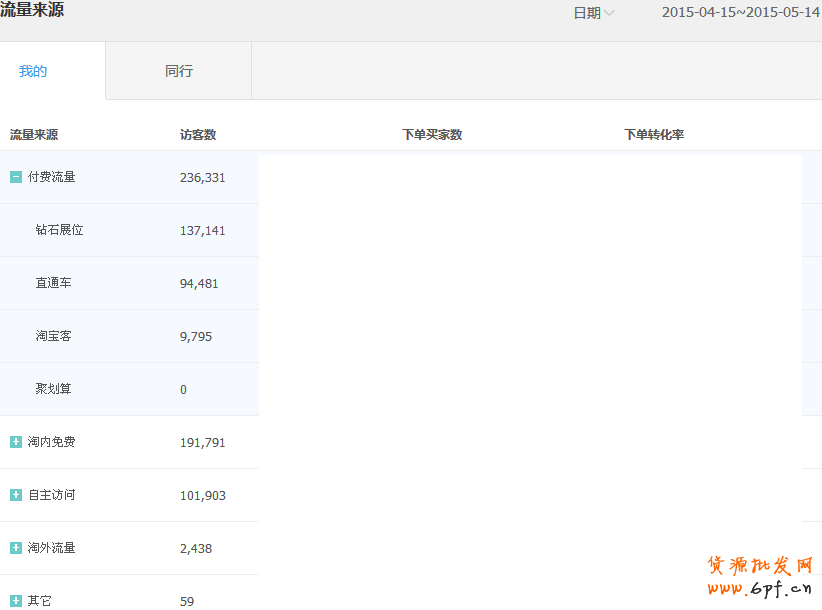Expand the 其它 plus icon
The width and height of the screenshot is (822, 610).
[x=16, y=601]
